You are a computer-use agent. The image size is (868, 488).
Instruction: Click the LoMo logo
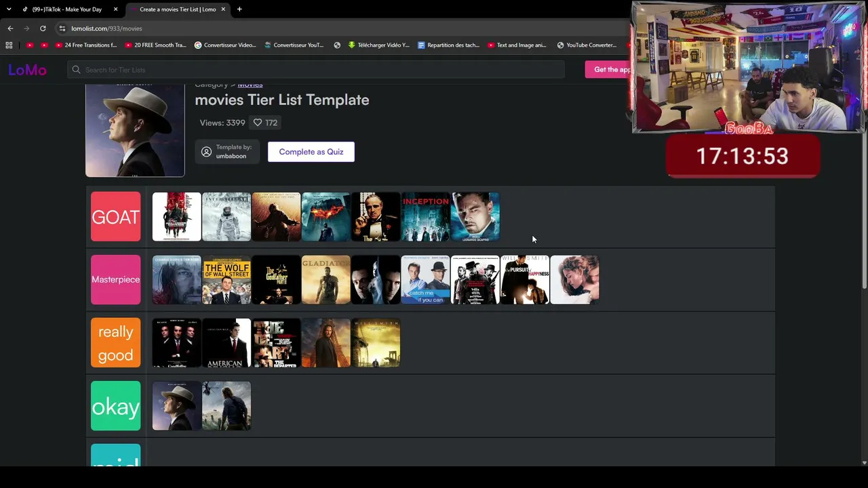tap(27, 70)
